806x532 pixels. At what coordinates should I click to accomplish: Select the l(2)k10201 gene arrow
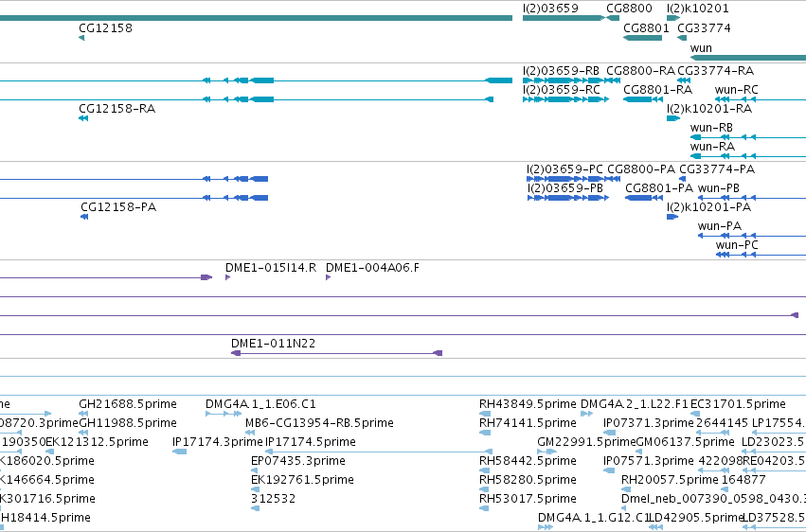click(x=673, y=18)
